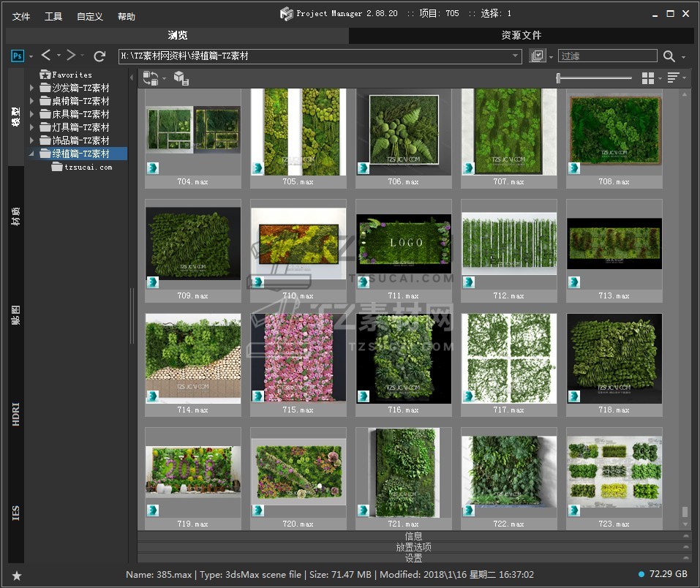Click the star favorites icon in status bar

click(17, 576)
